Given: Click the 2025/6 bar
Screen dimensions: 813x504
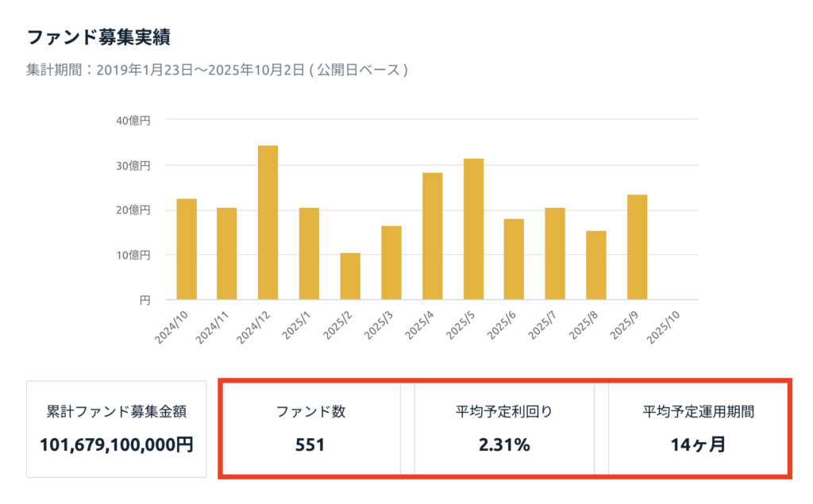Looking at the screenshot, I should point(514,260).
